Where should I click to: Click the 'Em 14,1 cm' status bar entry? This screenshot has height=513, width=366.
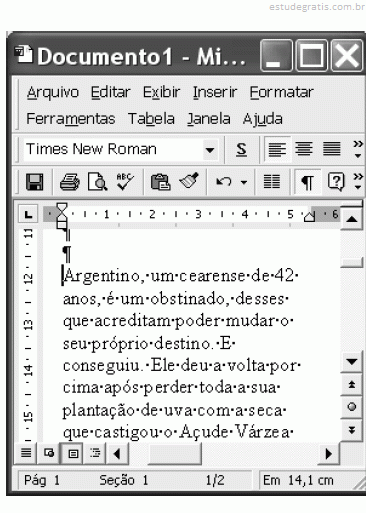[298, 481]
